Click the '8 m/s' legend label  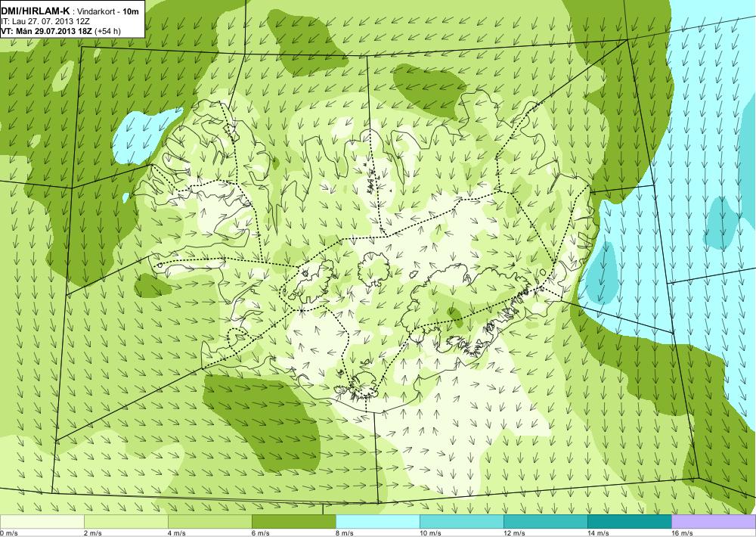click(345, 533)
